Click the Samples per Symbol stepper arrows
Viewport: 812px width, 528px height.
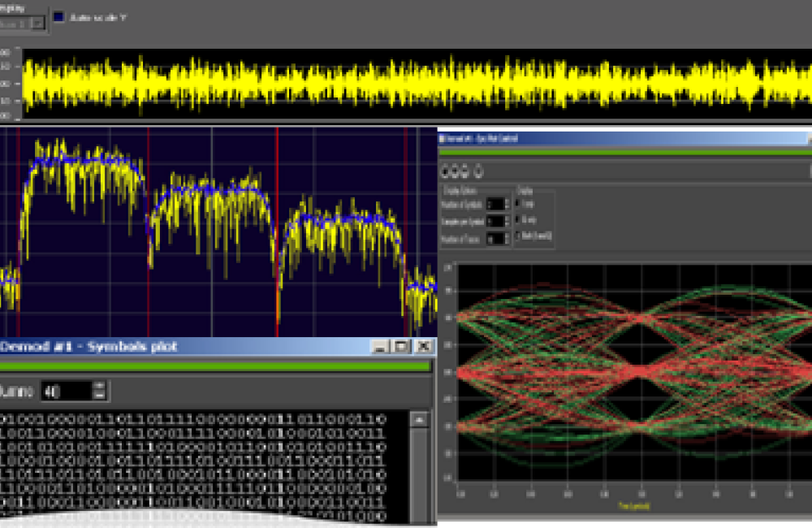(x=507, y=221)
